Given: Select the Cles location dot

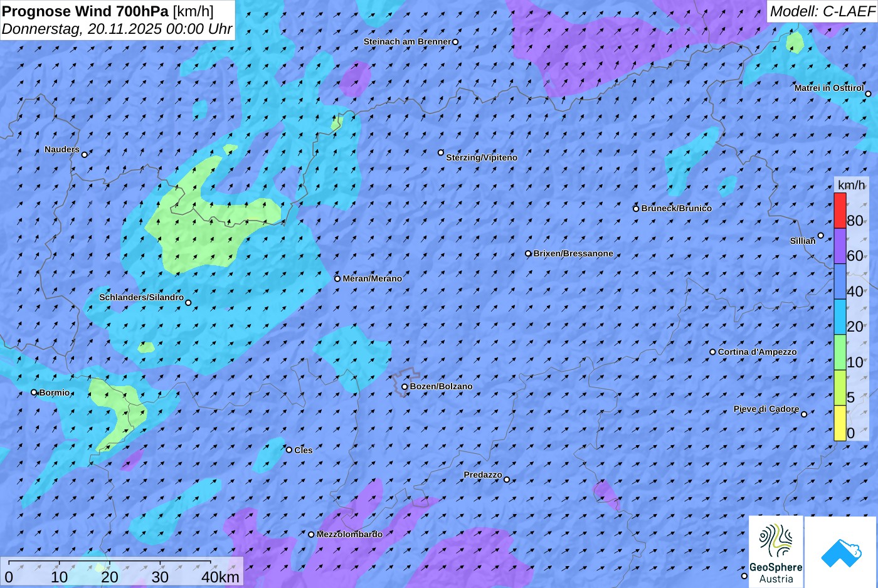Looking at the screenshot, I should (x=289, y=449).
